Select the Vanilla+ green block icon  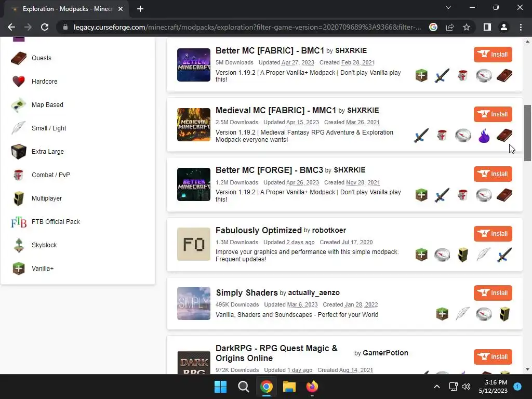pyautogui.click(x=19, y=269)
